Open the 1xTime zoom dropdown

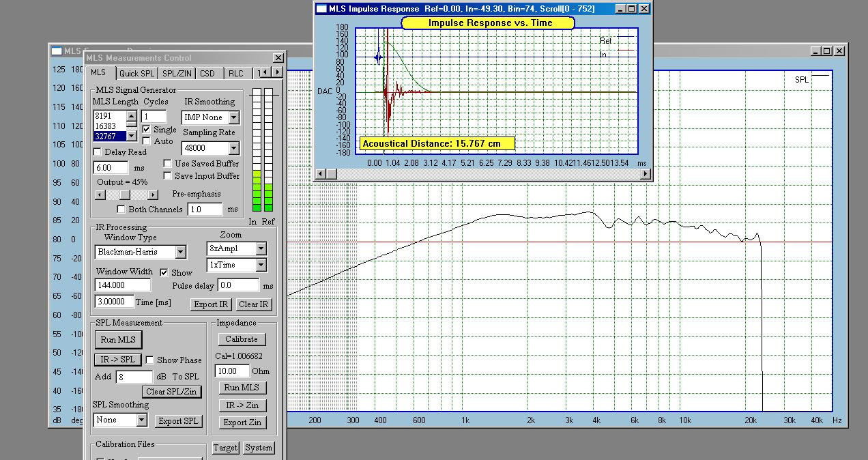pos(261,265)
